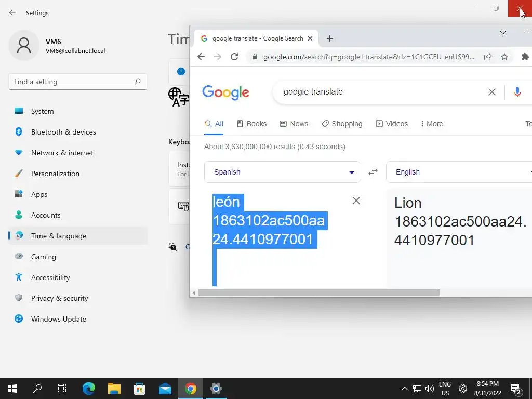Open Windows Update settings
The height and width of the screenshot is (399, 532).
[78, 319]
